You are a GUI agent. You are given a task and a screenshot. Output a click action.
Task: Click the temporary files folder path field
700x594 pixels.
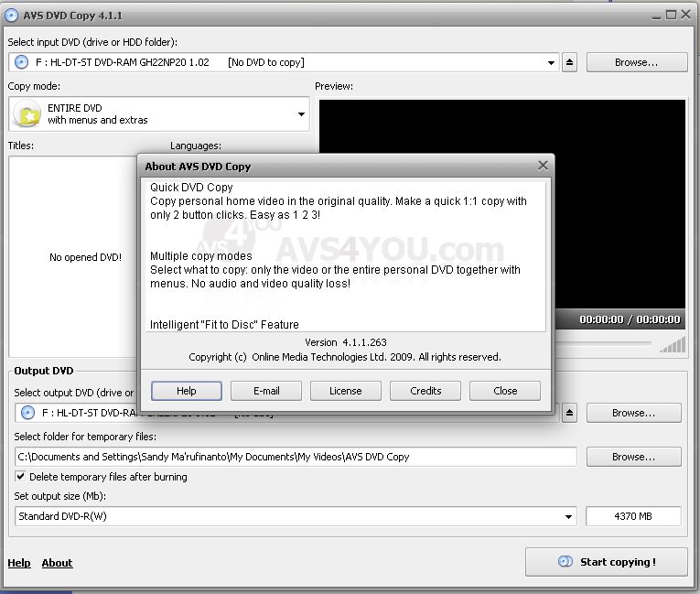(x=296, y=457)
